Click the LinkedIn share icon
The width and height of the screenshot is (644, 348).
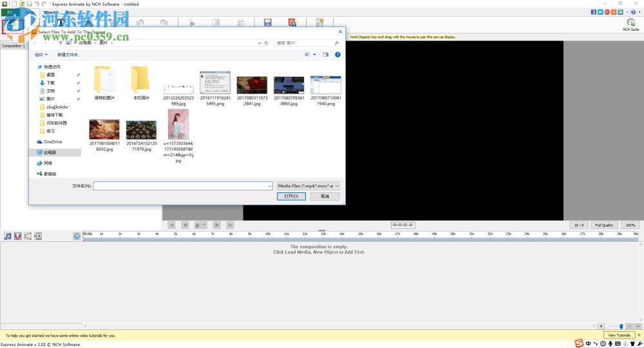[x=620, y=12]
